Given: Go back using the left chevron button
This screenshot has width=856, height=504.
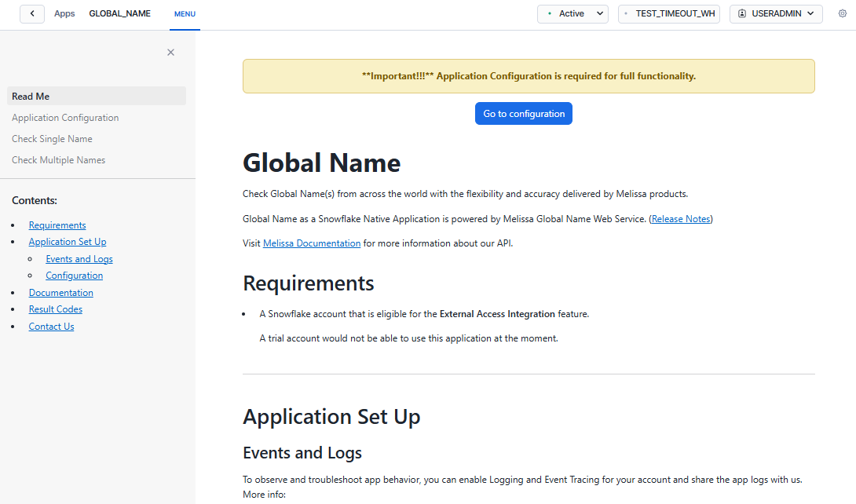Looking at the screenshot, I should tap(32, 13).
